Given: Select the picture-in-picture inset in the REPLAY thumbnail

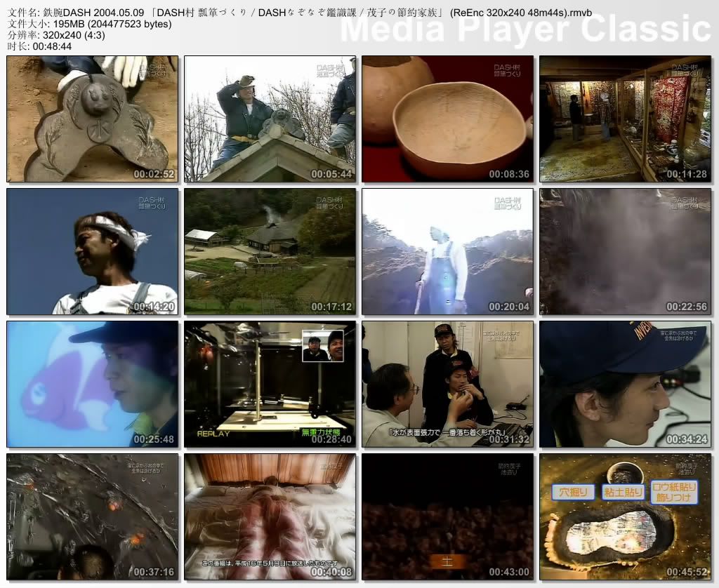Looking at the screenshot, I should click(322, 346).
